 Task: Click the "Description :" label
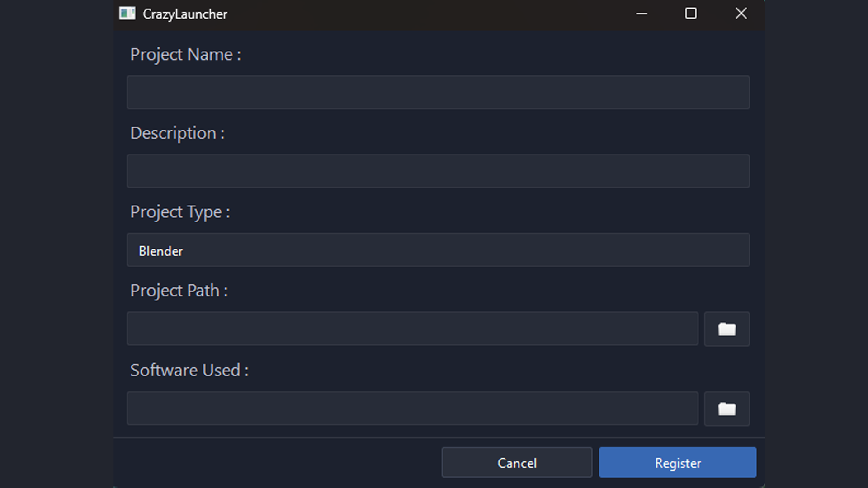click(x=177, y=133)
